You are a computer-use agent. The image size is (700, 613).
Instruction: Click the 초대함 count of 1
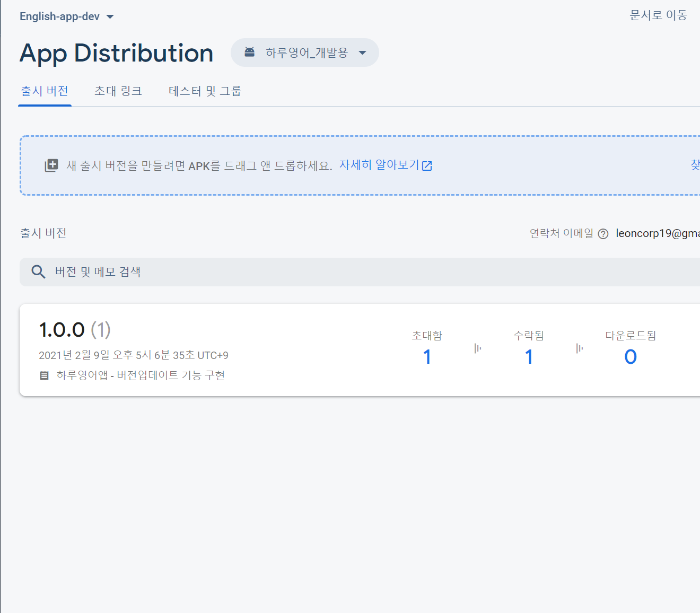[x=427, y=357]
